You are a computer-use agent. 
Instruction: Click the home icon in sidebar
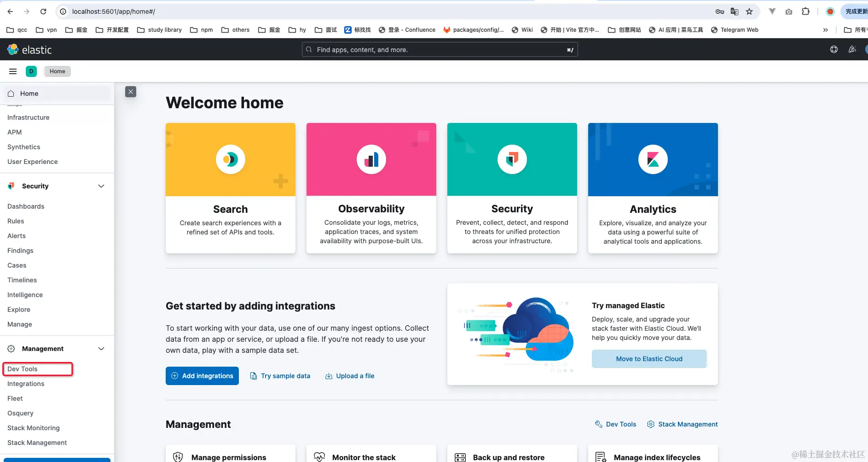tap(11, 94)
